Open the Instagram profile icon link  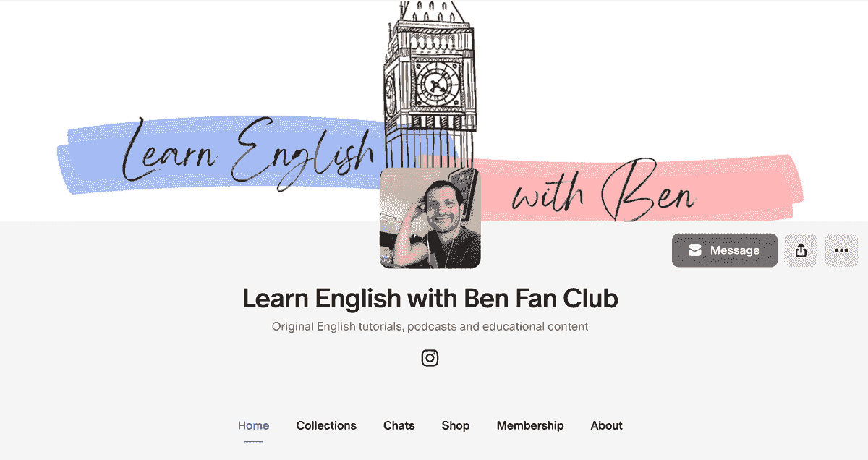click(x=430, y=358)
